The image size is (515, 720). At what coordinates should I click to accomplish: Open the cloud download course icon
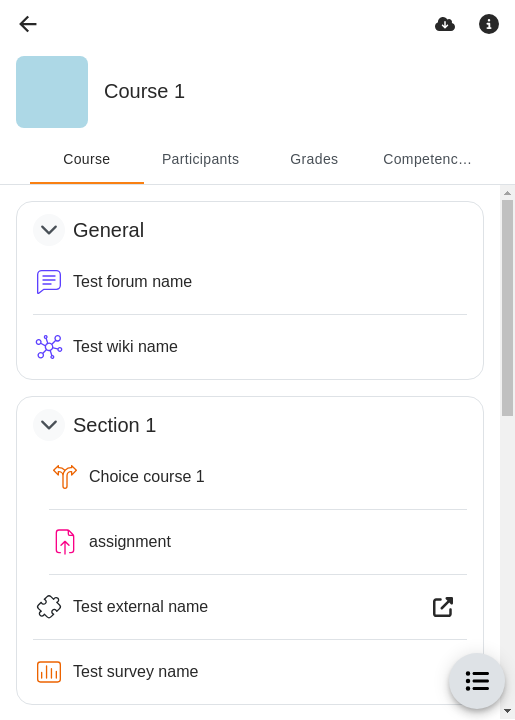click(x=445, y=24)
